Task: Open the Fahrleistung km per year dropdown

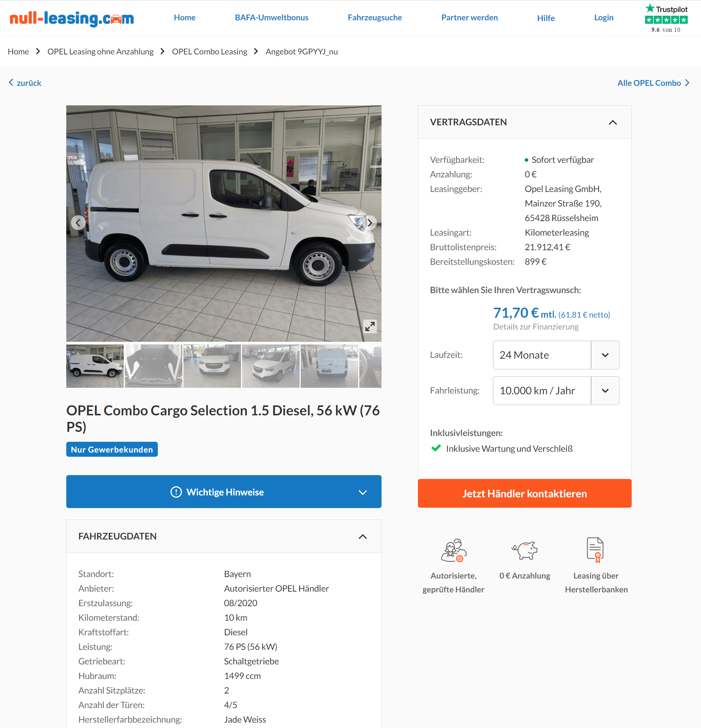Action: [x=556, y=391]
